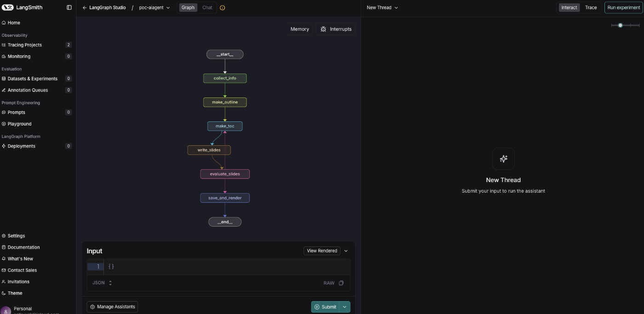Click the Contact Sales icon
This screenshot has height=314, width=644.
[4, 270]
